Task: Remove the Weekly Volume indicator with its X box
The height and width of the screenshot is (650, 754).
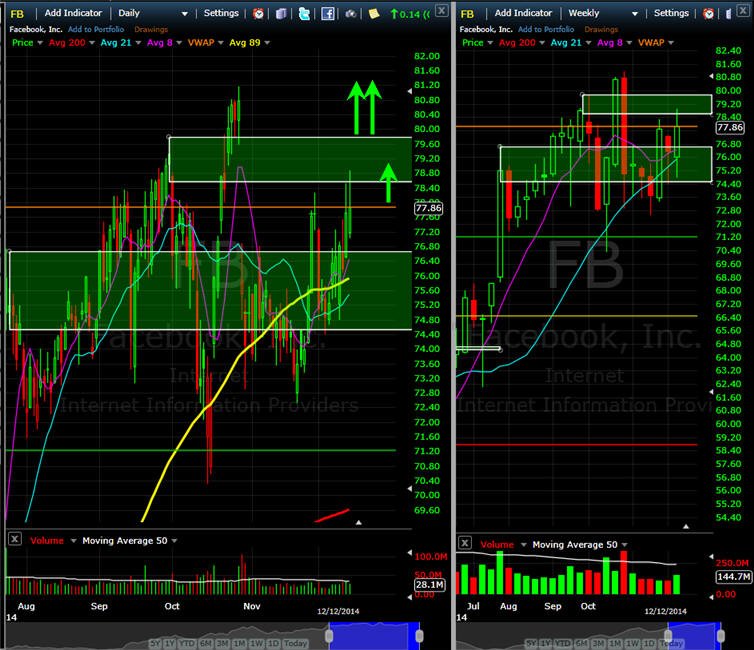Action: click(465, 543)
